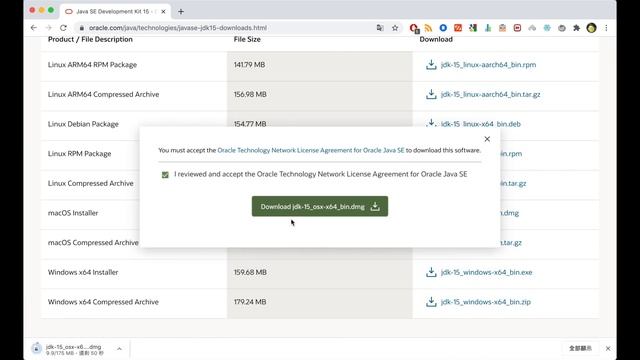Click the File Size column header

click(x=247, y=39)
